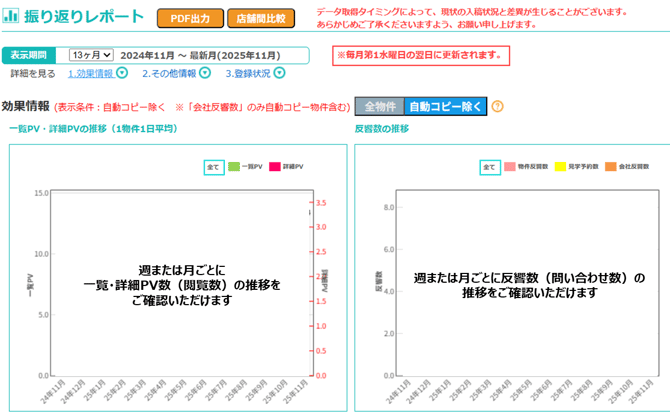Select the 全物件 toggle button
Viewport: 670px width, 414px height.
click(x=380, y=107)
